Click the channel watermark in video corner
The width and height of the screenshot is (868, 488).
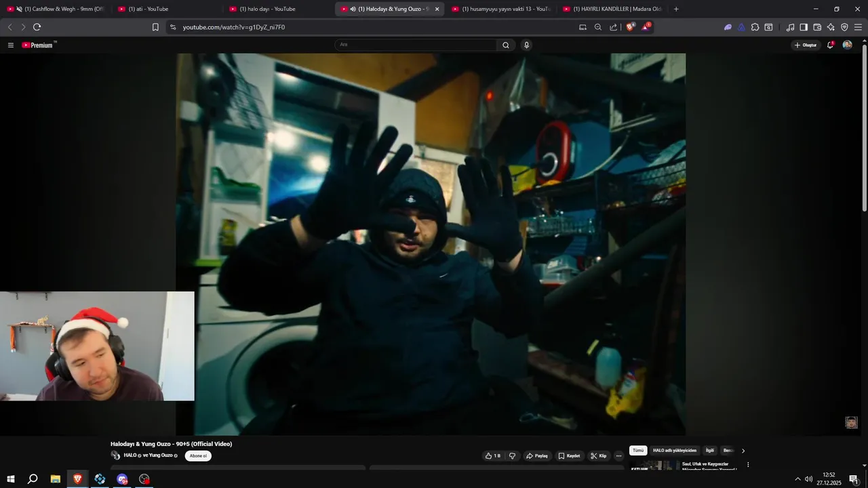(852, 423)
